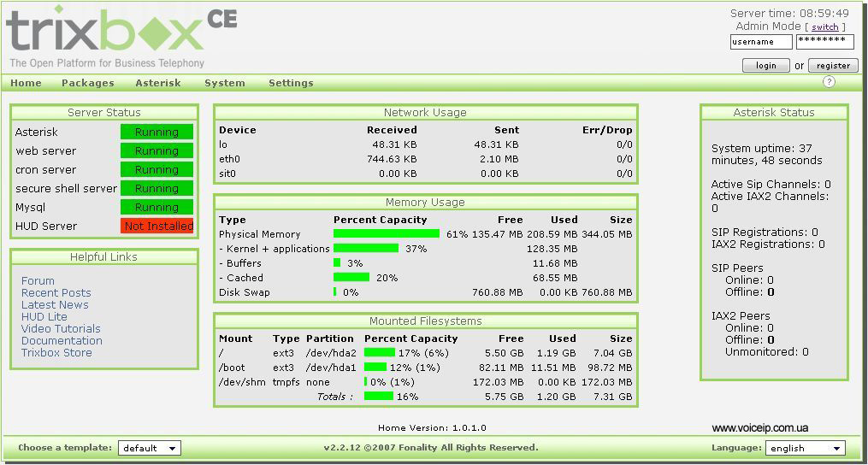The height and width of the screenshot is (465, 868).
Task: Click the 344.05 MB physical memory size
Action: [606, 234]
